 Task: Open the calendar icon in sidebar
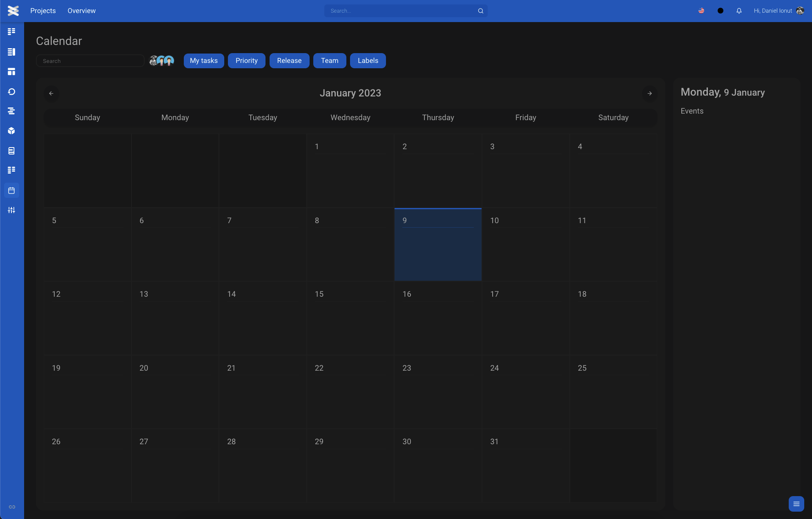point(11,190)
